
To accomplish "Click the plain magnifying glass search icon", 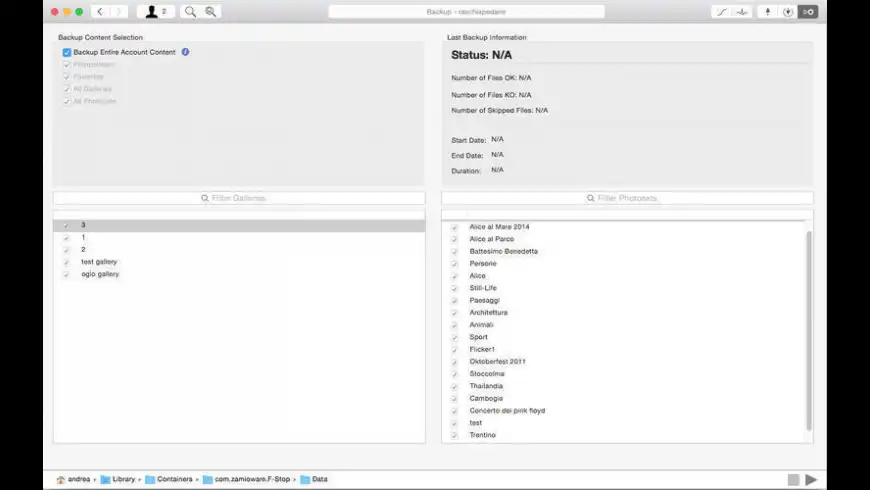I will pos(190,12).
